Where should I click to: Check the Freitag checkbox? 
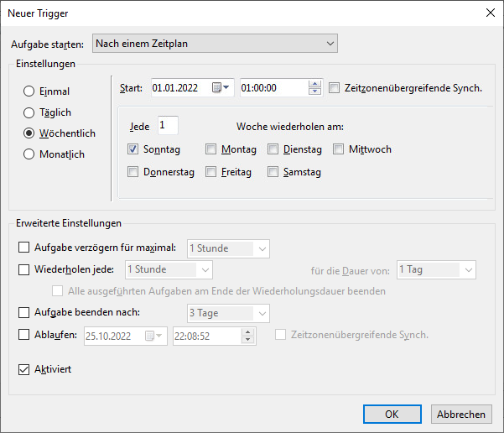pyautogui.click(x=210, y=172)
